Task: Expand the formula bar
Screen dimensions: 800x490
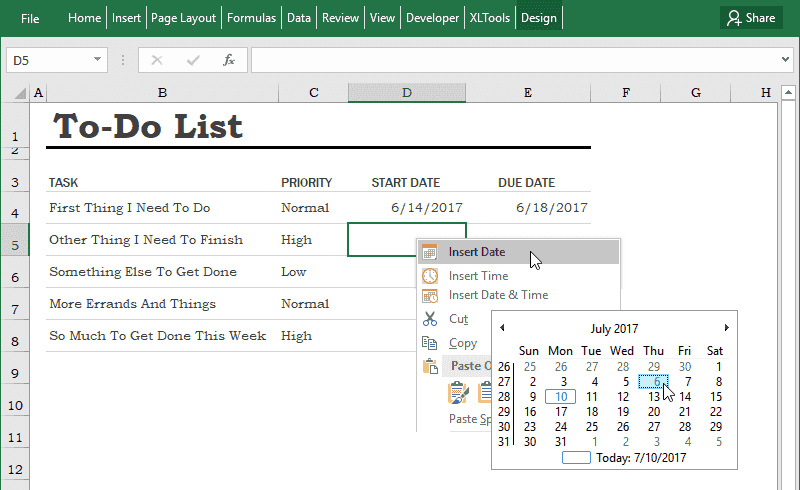Action: (x=785, y=60)
